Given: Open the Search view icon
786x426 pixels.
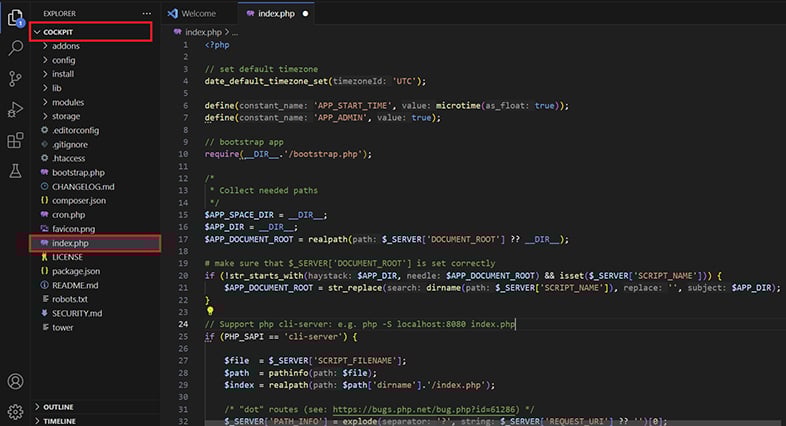Looking at the screenshot, I should [15, 47].
